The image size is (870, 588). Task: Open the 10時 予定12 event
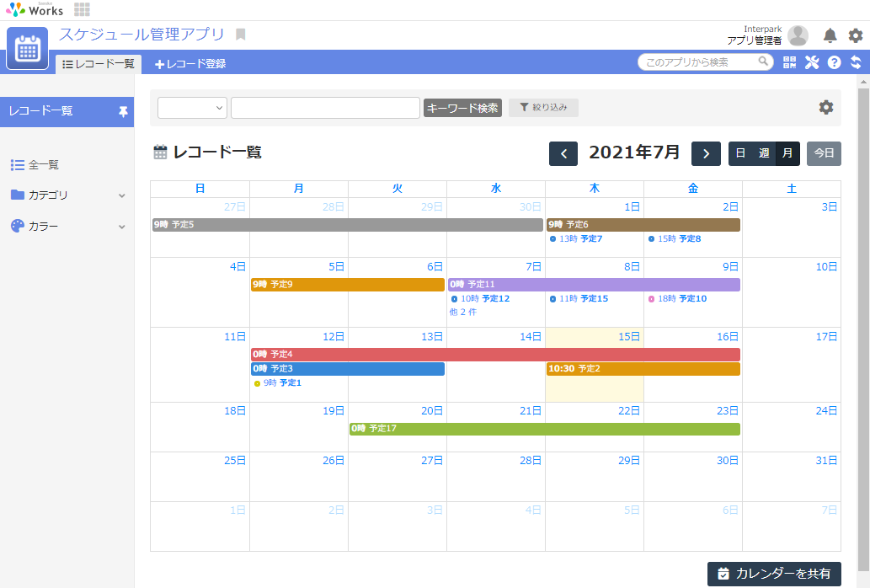480,298
